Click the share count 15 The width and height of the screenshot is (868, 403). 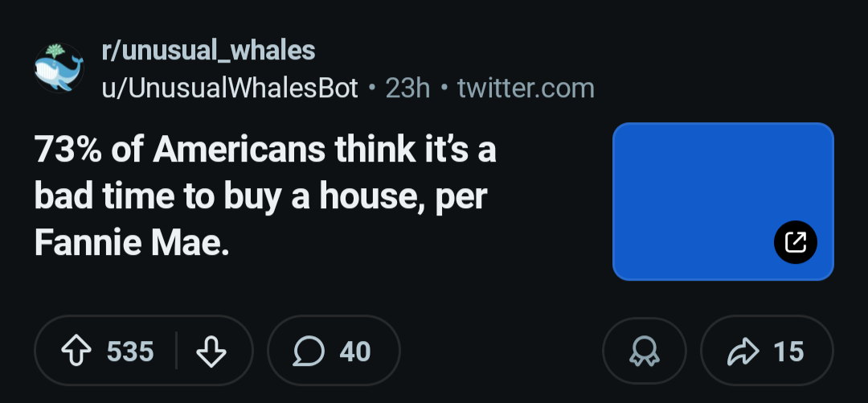coord(788,352)
